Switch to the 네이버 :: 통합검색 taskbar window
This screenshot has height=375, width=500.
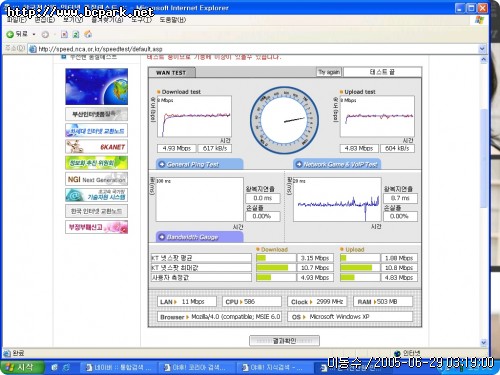[x=118, y=367]
